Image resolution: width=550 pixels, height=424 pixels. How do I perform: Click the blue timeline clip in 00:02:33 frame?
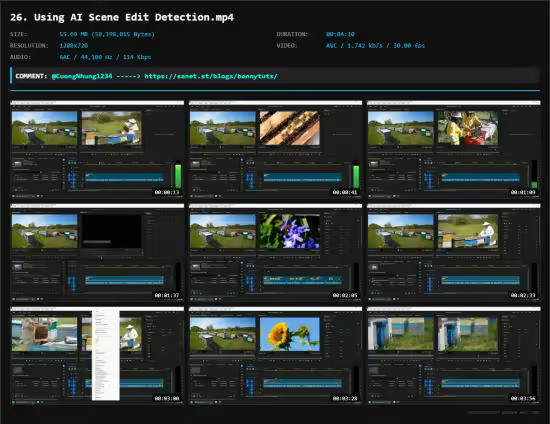(x=481, y=280)
